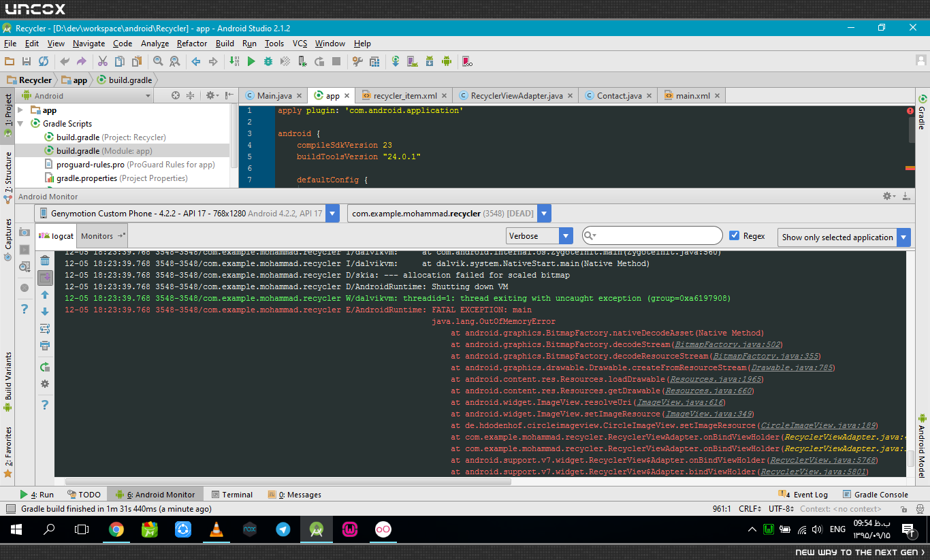This screenshot has width=930, height=560.
Task: Click the Save All toolbar icon
Action: pos(27,61)
